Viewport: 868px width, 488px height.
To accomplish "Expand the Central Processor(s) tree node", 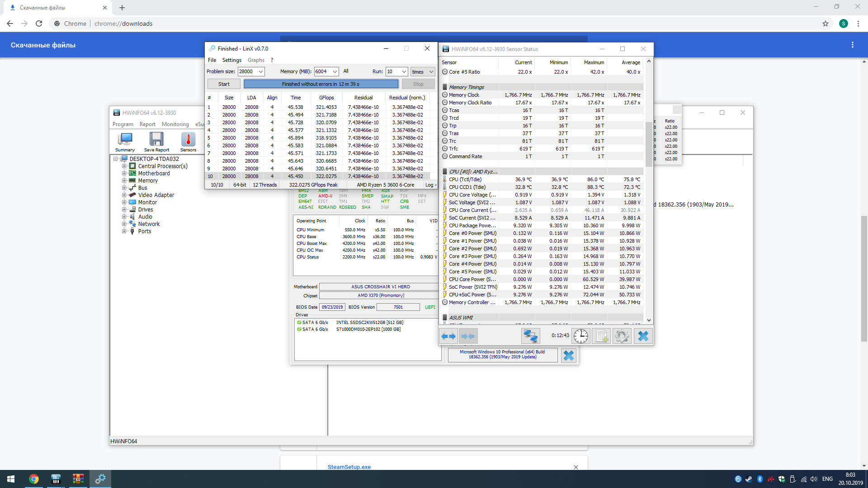I will (124, 166).
